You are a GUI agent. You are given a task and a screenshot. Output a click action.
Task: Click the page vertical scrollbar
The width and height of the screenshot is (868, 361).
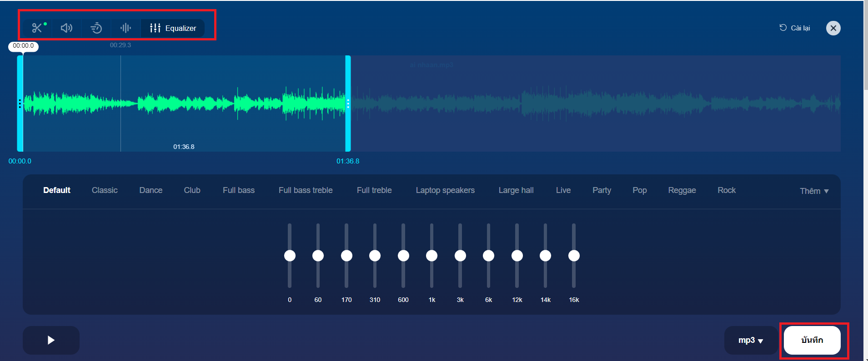pos(866,45)
